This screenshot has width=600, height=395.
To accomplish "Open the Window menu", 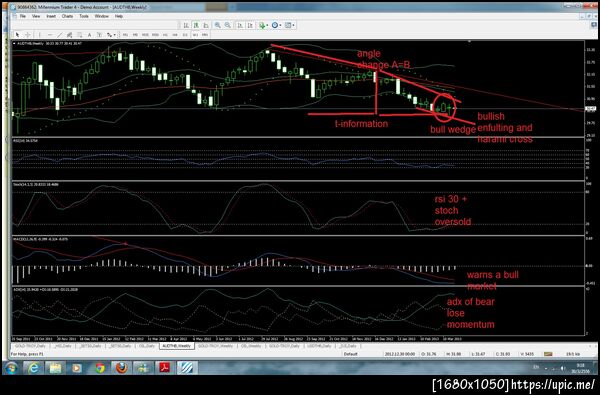I will 101,16.
